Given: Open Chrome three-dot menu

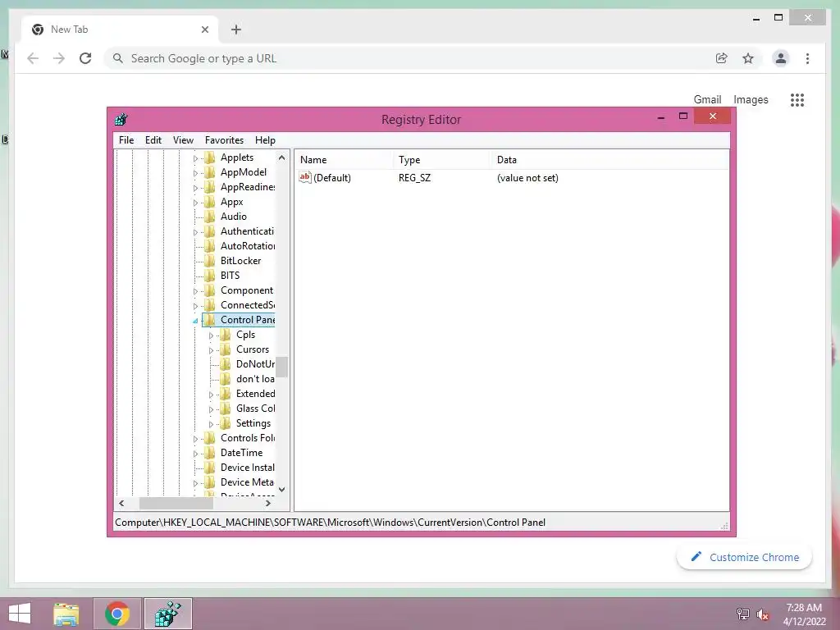Looking at the screenshot, I should pos(807,58).
